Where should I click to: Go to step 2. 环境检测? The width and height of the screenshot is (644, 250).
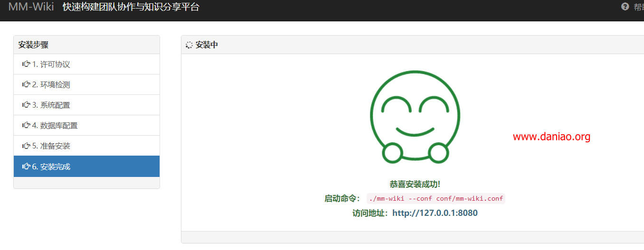(86, 84)
